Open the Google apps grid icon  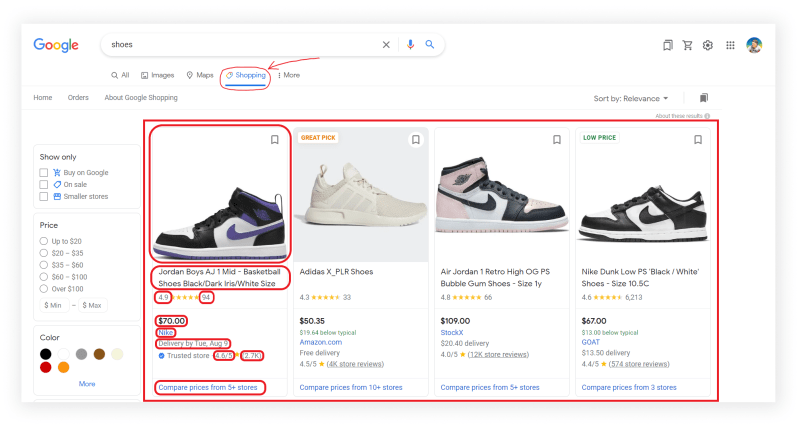coord(730,45)
